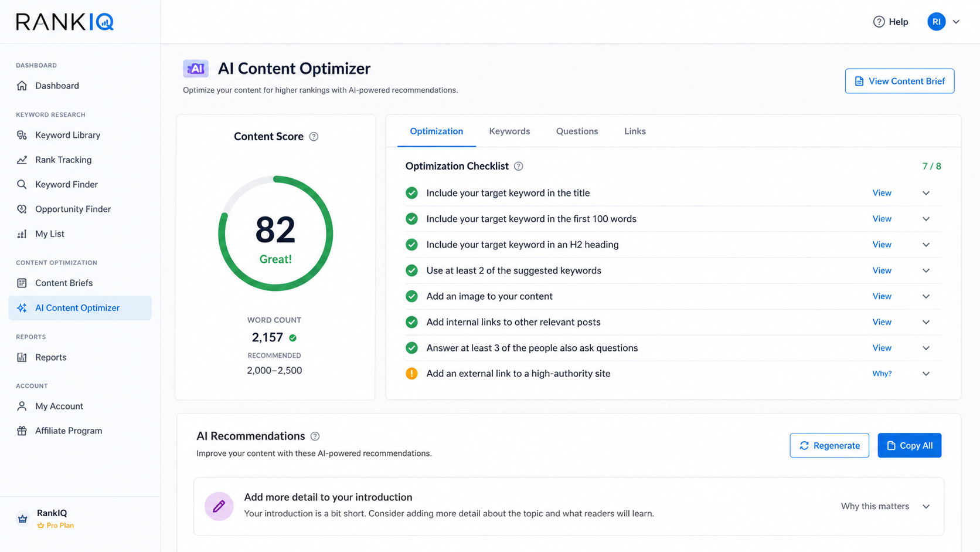Switch to the Links tab

[x=635, y=131]
